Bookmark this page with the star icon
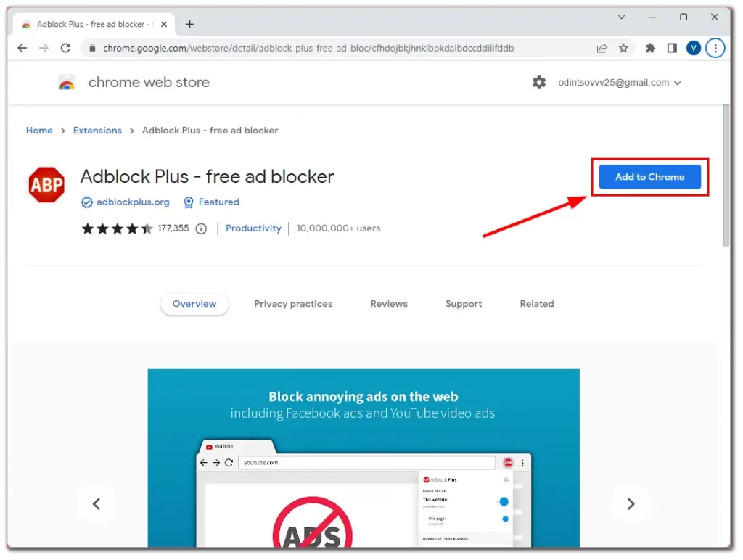The image size is (743, 560). tap(623, 48)
